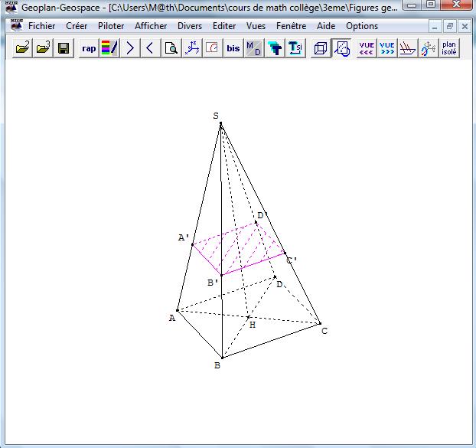Open the Créer menu

click(x=77, y=26)
